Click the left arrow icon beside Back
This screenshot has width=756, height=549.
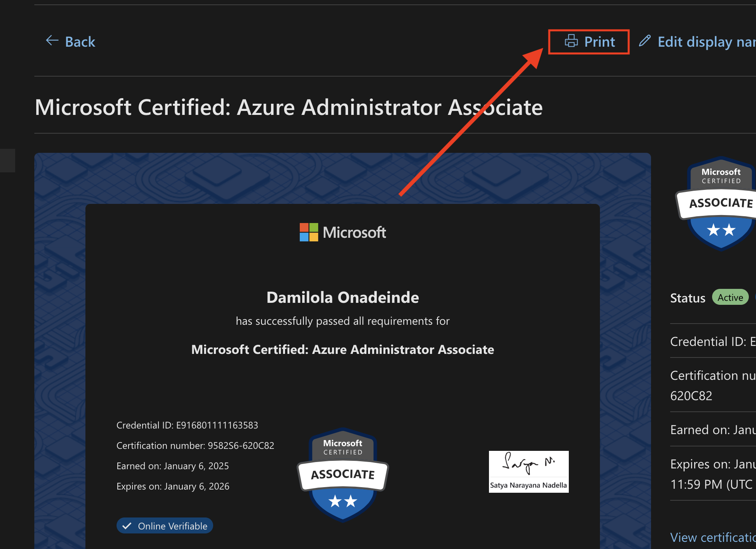point(52,41)
